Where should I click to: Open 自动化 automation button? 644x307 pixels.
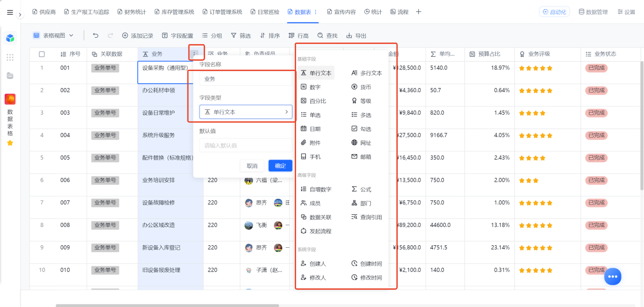pos(554,12)
